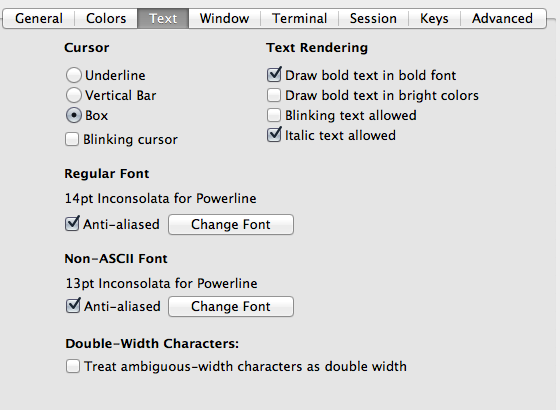Viewport: 560px width, 410px height.
Task: Click Change Font for Regular Font
Action: 231,225
